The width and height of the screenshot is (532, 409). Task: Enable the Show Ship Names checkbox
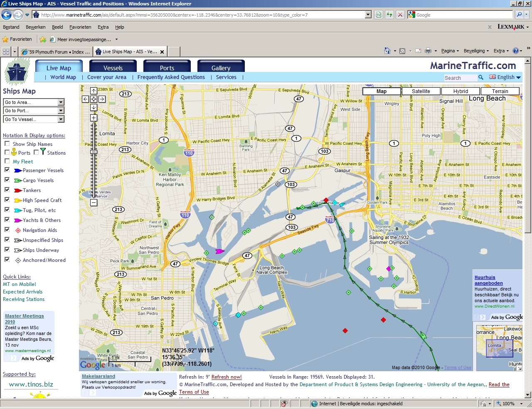pyautogui.click(x=7, y=143)
